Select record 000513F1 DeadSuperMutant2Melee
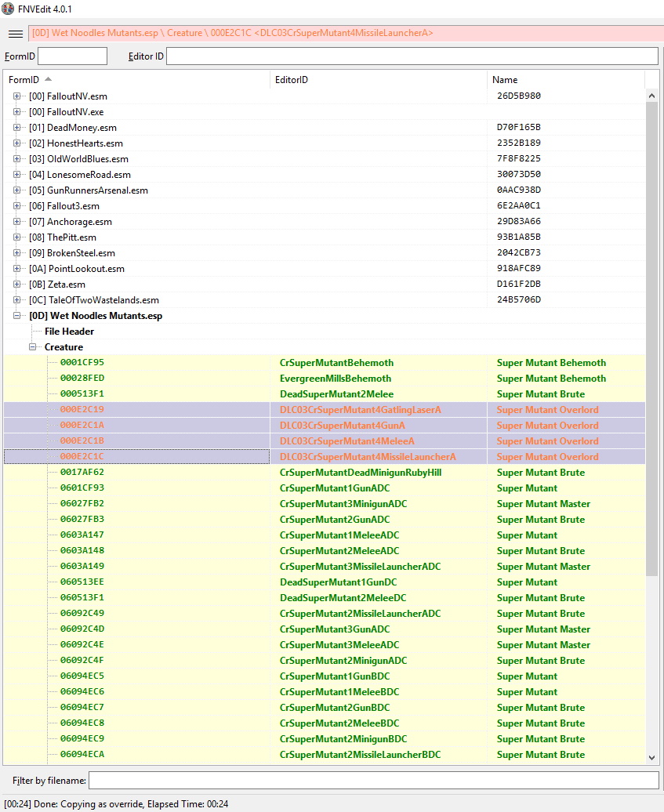Viewport: 664px width, 812px height. click(325, 394)
